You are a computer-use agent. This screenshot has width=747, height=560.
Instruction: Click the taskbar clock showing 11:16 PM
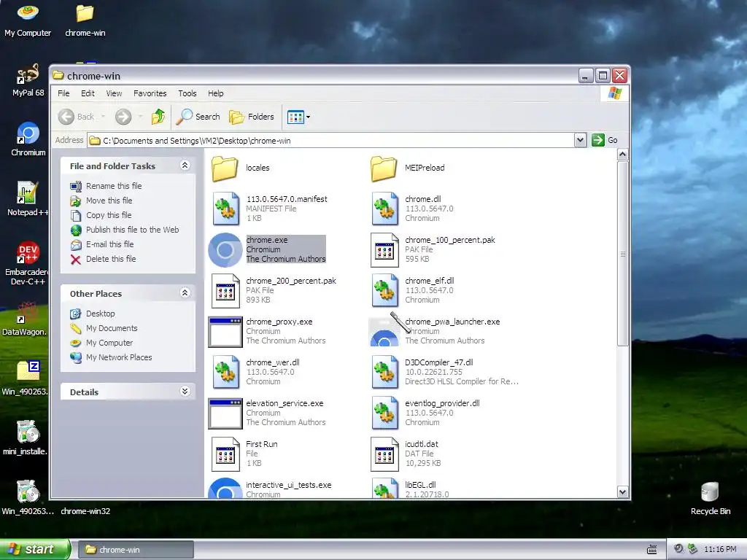point(720,550)
